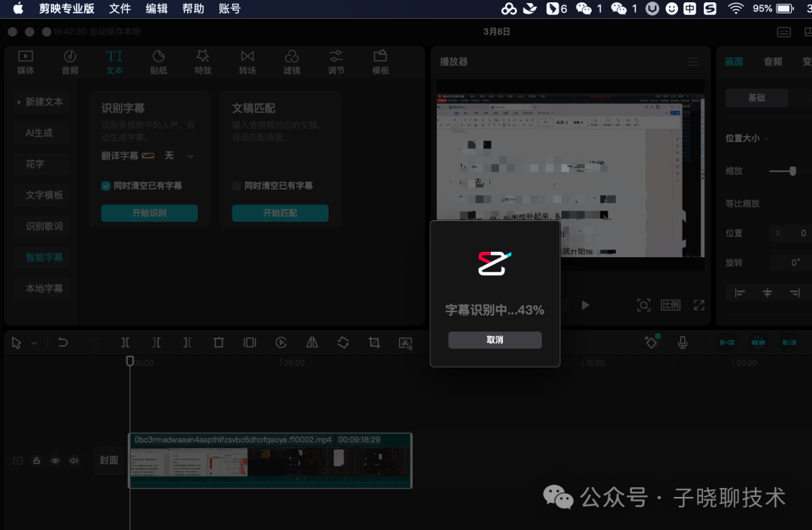
Task: Click the focus zoom icon in player
Action: tap(644, 305)
